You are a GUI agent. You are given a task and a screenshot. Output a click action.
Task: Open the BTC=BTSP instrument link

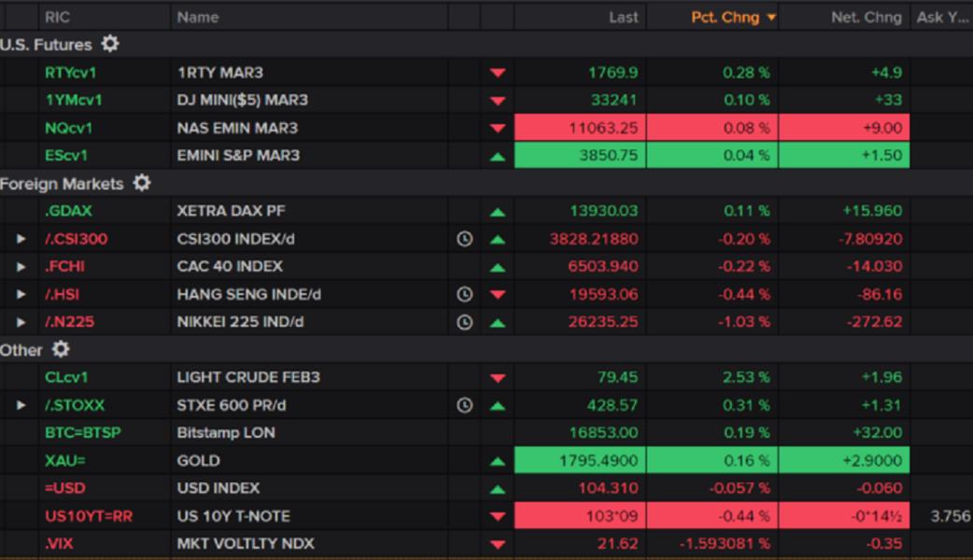click(82, 433)
